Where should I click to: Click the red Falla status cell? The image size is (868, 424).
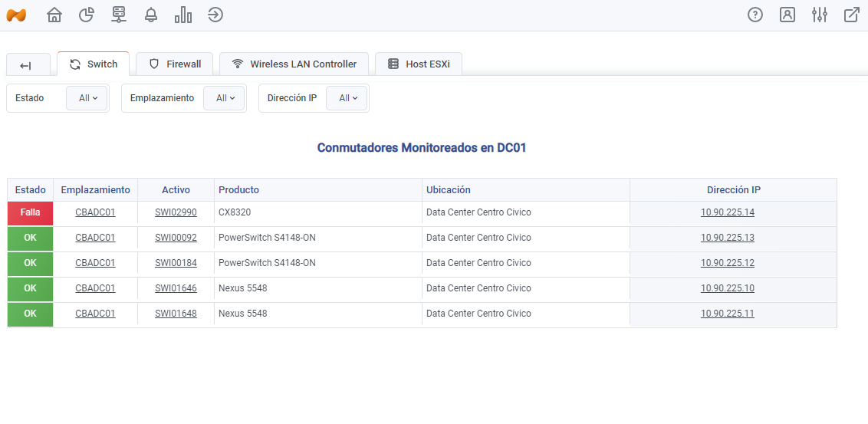tap(30, 213)
